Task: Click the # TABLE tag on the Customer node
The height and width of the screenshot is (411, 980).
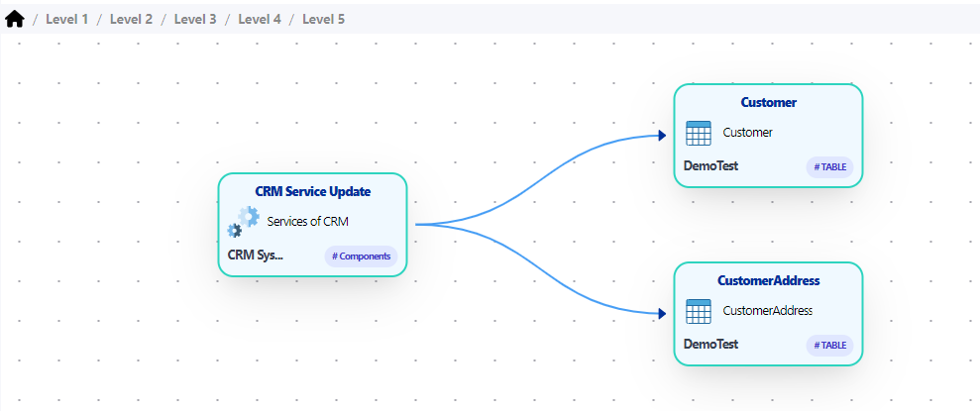Action: tap(829, 167)
